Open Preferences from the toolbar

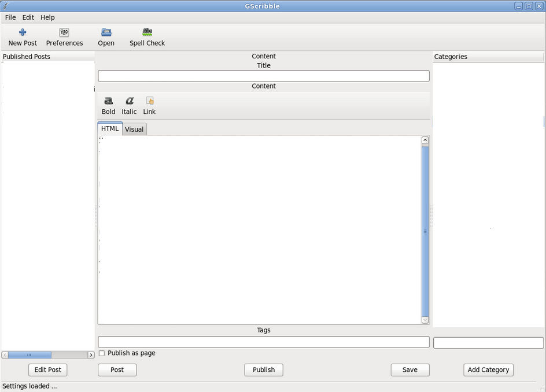click(x=64, y=37)
